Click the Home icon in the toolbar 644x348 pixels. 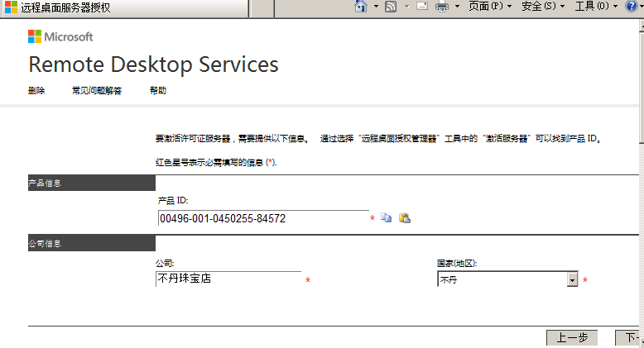click(x=361, y=7)
